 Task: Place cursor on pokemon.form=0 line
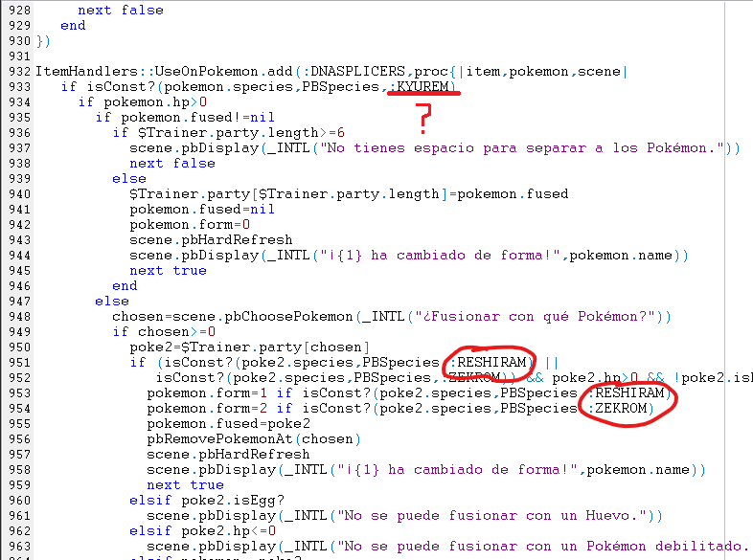[x=190, y=225]
